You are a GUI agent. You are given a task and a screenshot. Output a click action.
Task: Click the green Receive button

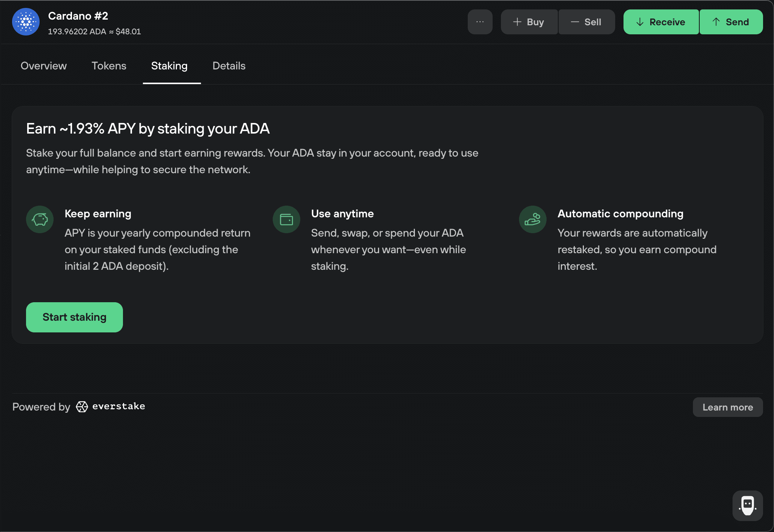tap(661, 22)
